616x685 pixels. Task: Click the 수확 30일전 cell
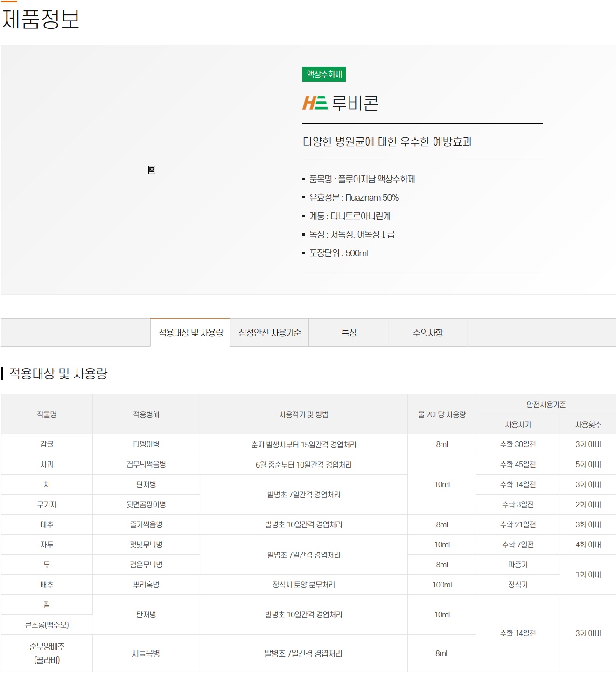click(518, 444)
